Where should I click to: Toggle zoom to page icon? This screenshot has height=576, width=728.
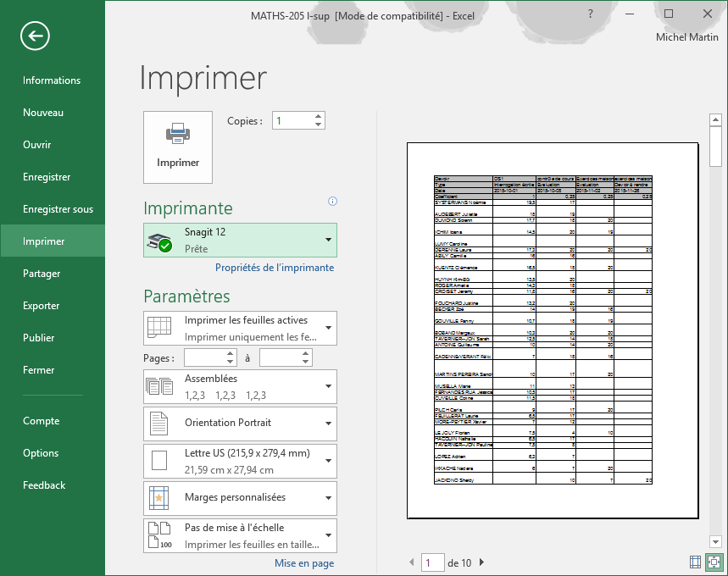click(713, 562)
